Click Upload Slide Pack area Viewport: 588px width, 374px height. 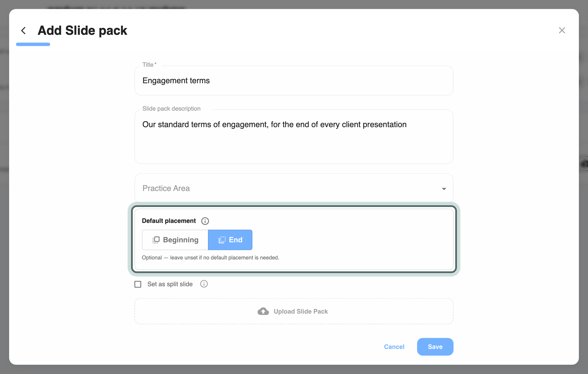(294, 311)
